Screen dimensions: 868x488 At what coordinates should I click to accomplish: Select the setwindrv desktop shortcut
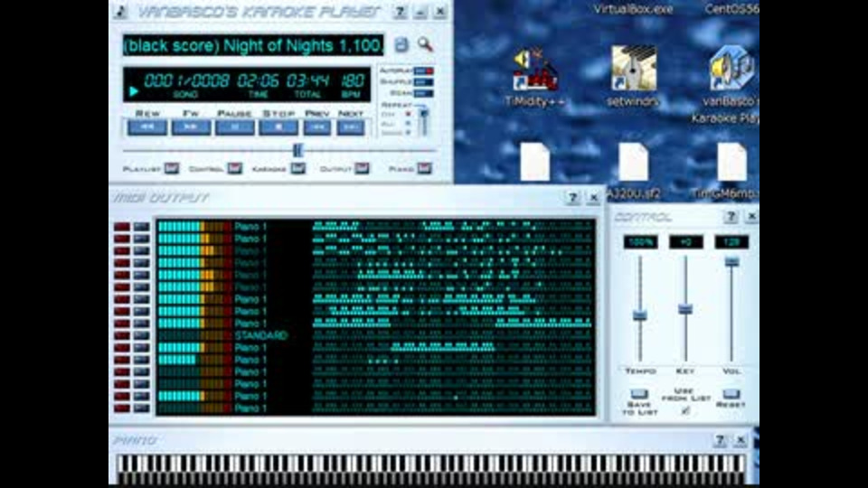coord(633,77)
